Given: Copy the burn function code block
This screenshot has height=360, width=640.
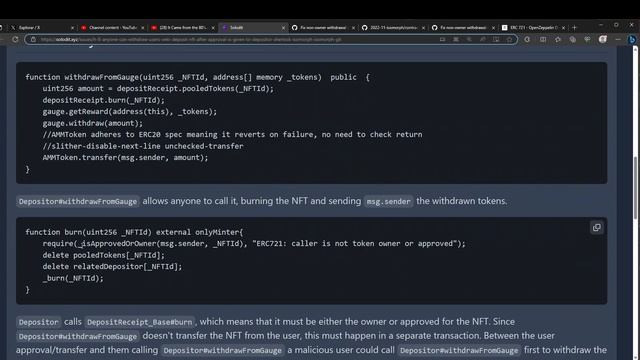Looking at the screenshot, I should 596,228.
